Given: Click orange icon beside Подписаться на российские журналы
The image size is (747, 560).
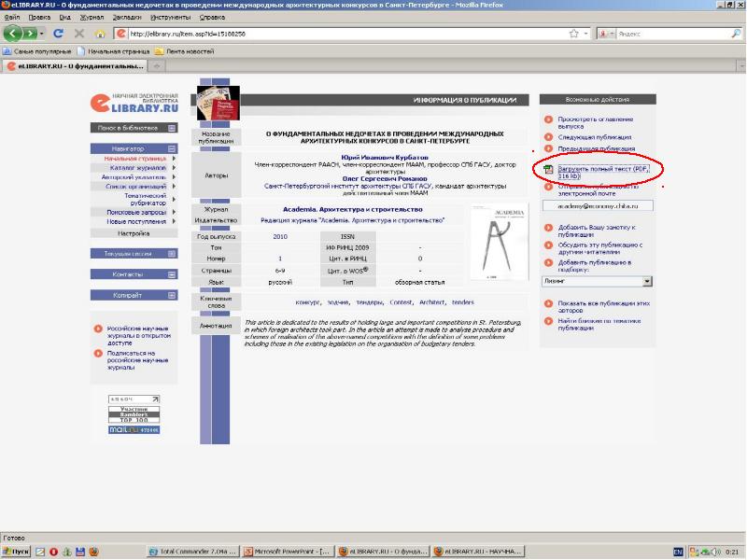Looking at the screenshot, I should [98, 354].
